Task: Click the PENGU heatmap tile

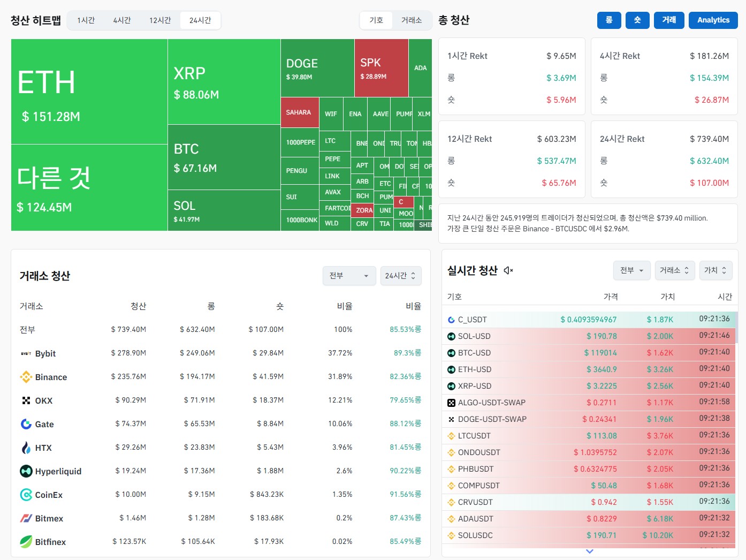Action: coord(300,171)
